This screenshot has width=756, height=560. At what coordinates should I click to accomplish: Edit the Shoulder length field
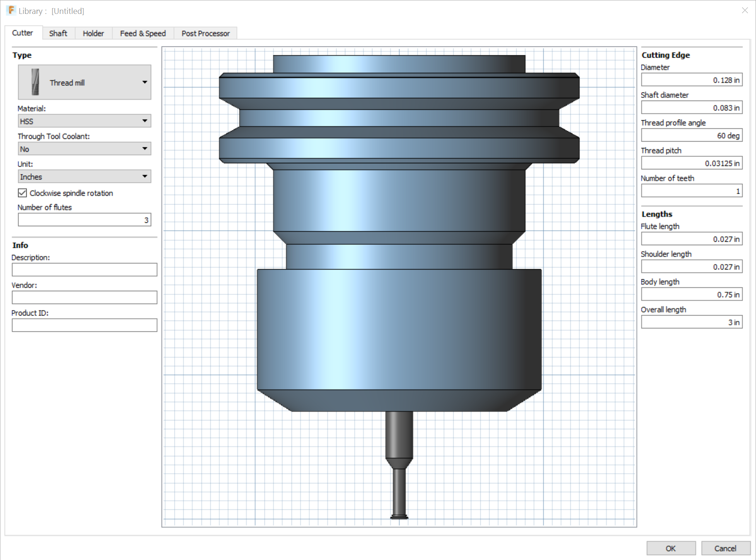[x=692, y=267]
